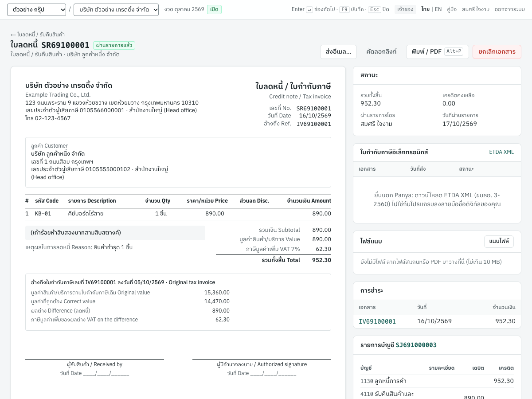Screen dimensions: 532x399
Task: Click the Example Trading Co., Ltd. name
Action: pos(58,95)
